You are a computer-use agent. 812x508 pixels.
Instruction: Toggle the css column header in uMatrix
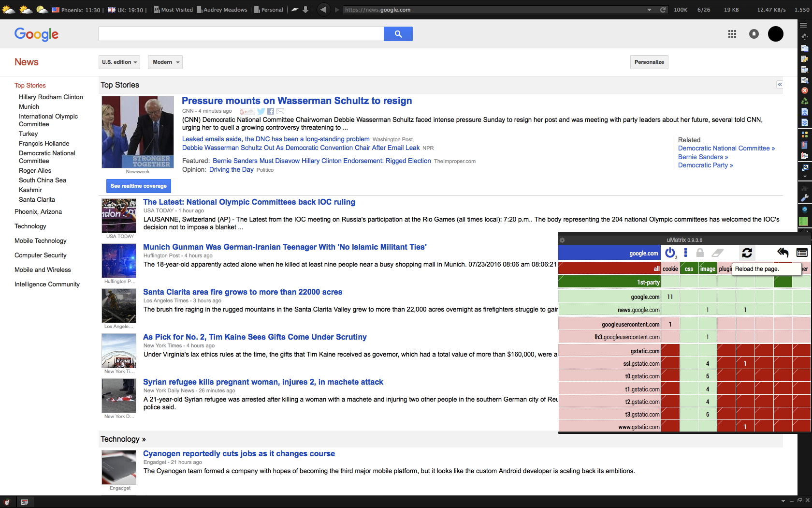pyautogui.click(x=689, y=269)
